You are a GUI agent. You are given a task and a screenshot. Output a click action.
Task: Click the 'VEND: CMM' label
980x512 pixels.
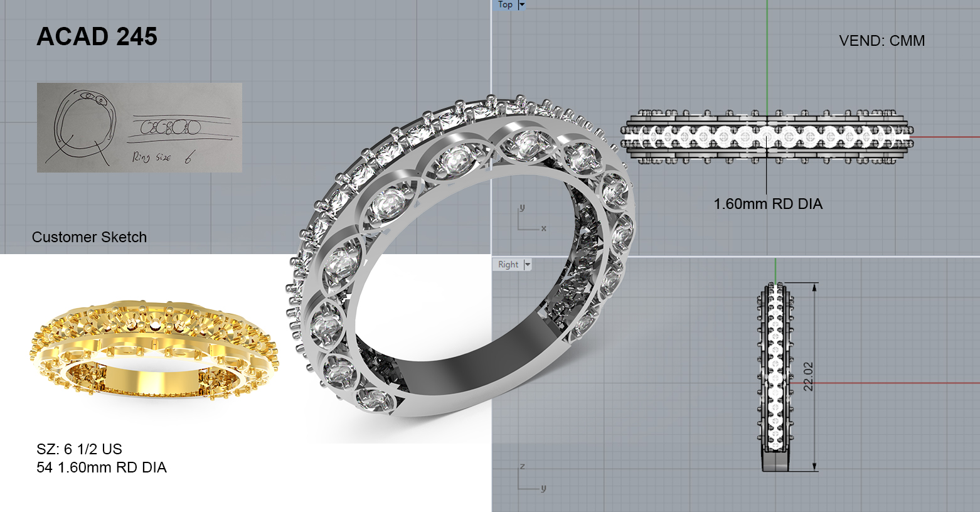[x=881, y=41]
